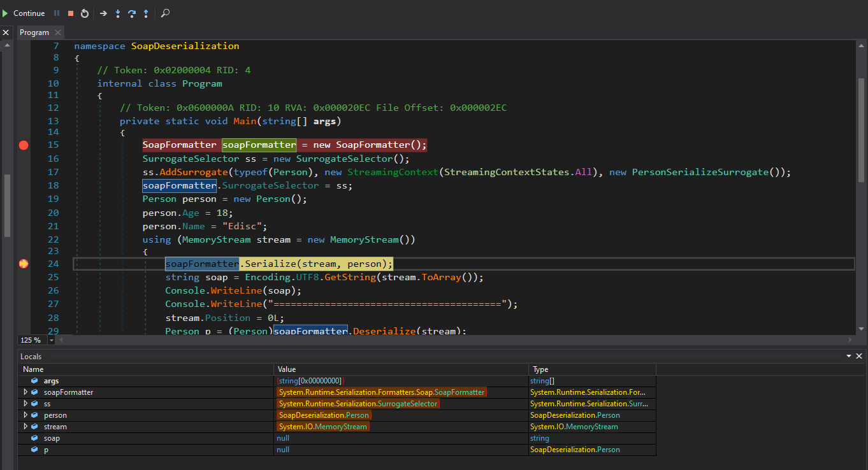This screenshot has height=470, width=868.
Task: Select the args variable name
Action: 51,381
